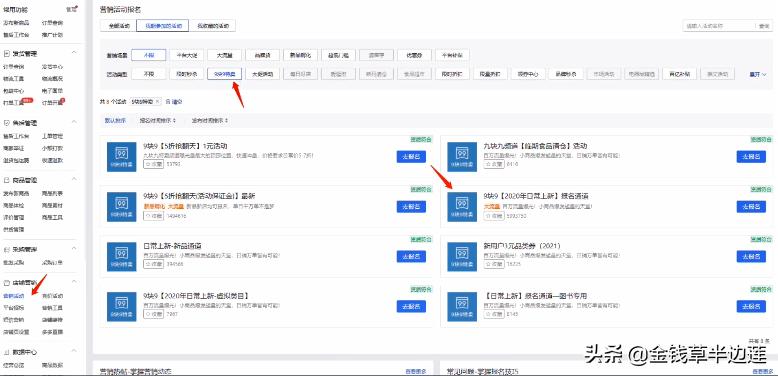
Task: Collapse the 售后管理 sidebar section
Action: (74, 122)
